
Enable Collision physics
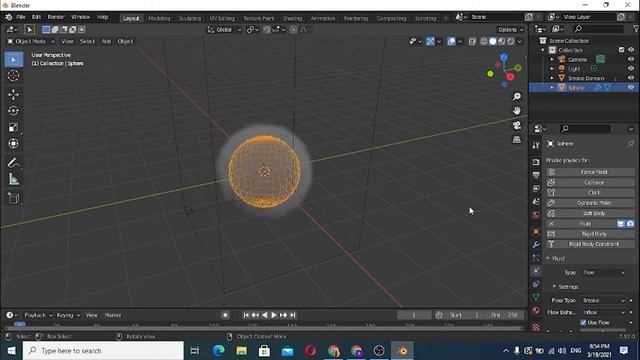[590, 182]
